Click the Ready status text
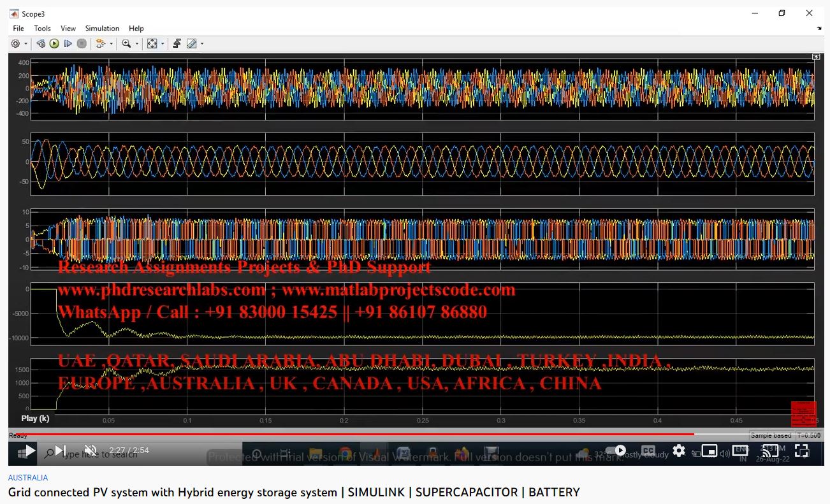The image size is (830, 504). (x=18, y=436)
